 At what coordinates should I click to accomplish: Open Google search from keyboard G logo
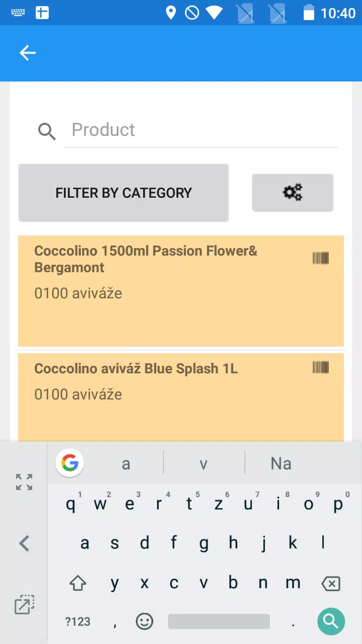click(x=70, y=462)
